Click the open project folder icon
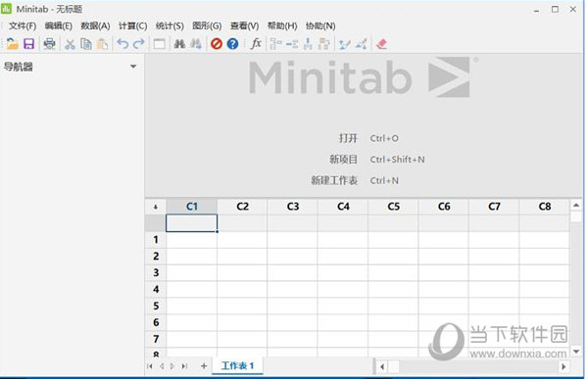Viewport: 588px width, 379px height. click(x=12, y=44)
